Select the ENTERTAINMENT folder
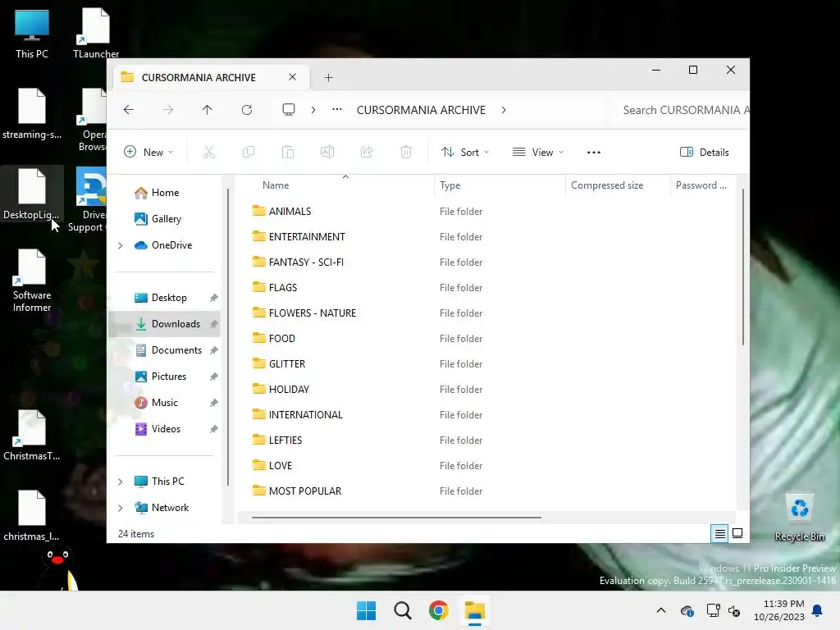Screen dimensions: 840x630 point(307,237)
